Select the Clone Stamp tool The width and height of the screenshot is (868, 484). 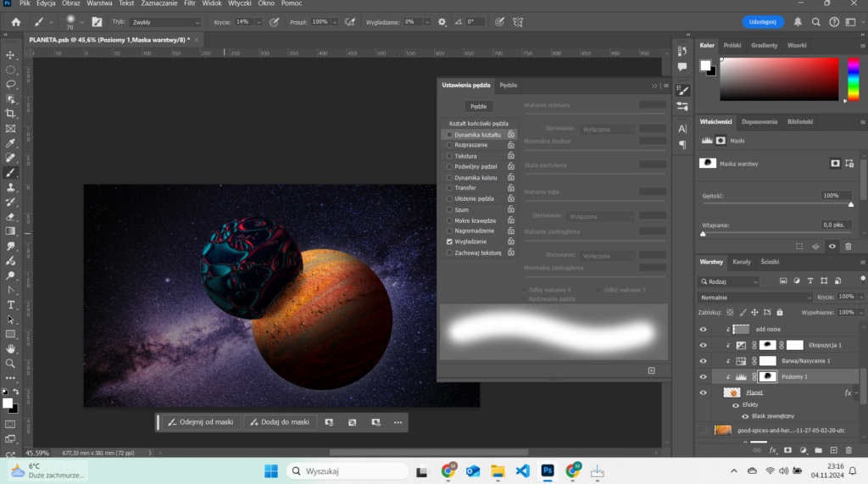tap(10, 187)
